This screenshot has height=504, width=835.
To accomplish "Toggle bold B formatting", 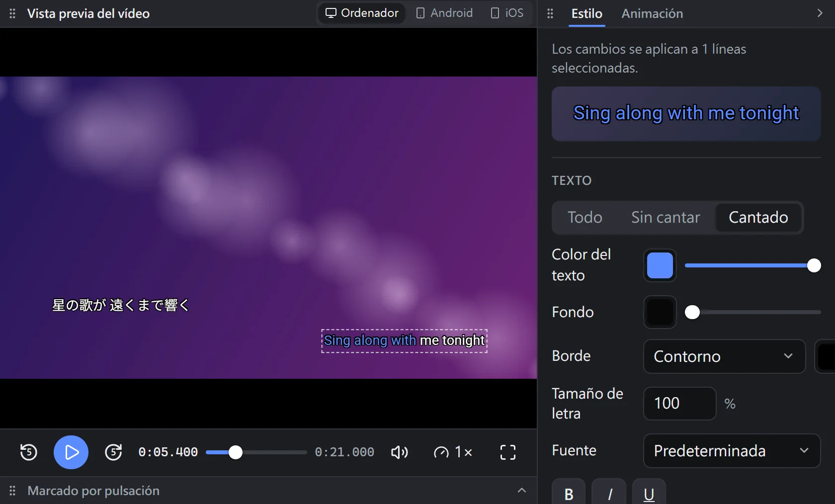I will pos(569,492).
